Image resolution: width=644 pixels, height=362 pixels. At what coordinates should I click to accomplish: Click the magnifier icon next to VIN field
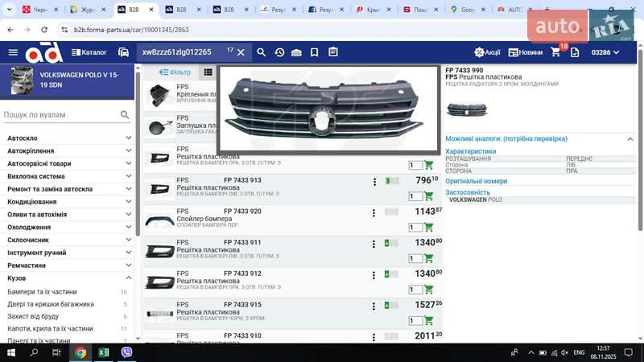261,52
